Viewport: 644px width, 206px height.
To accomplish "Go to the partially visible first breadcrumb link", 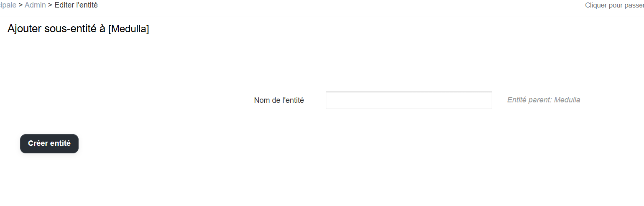I will click(x=8, y=5).
